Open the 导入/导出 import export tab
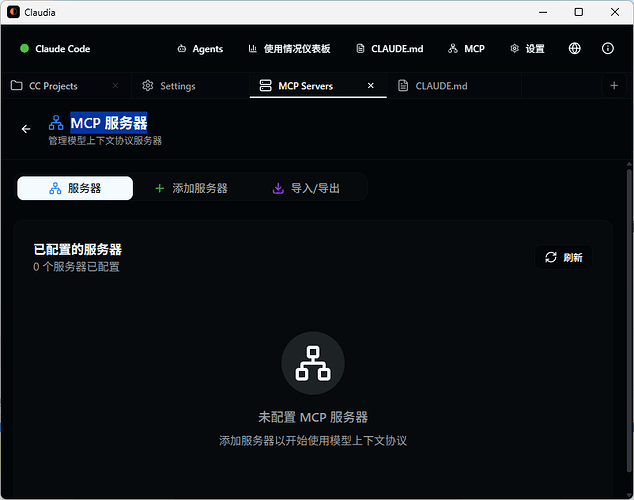The image size is (634, 500). pos(306,188)
